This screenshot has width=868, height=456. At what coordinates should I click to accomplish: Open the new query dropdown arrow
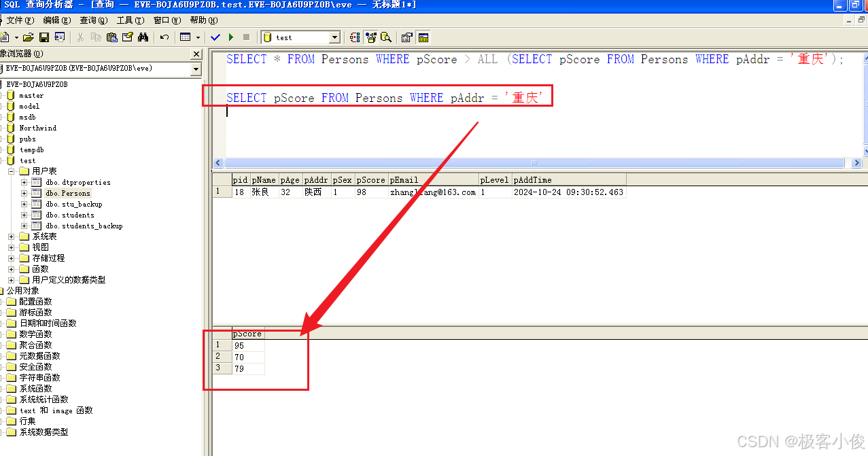point(15,37)
